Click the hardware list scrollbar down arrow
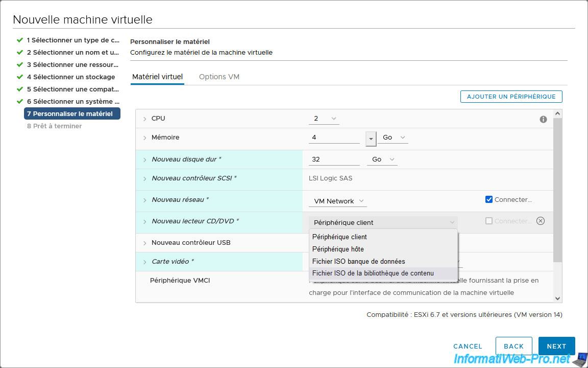The height and width of the screenshot is (368, 588). (x=557, y=298)
